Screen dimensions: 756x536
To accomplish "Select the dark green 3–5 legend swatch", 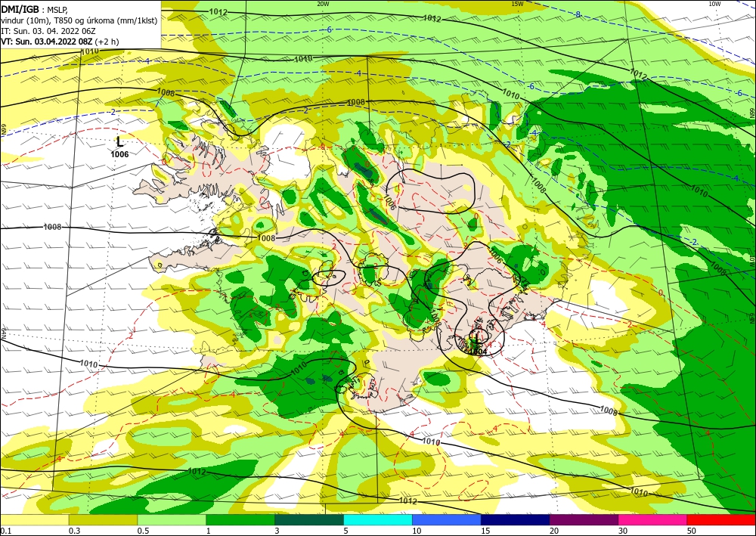I will (309, 519).
